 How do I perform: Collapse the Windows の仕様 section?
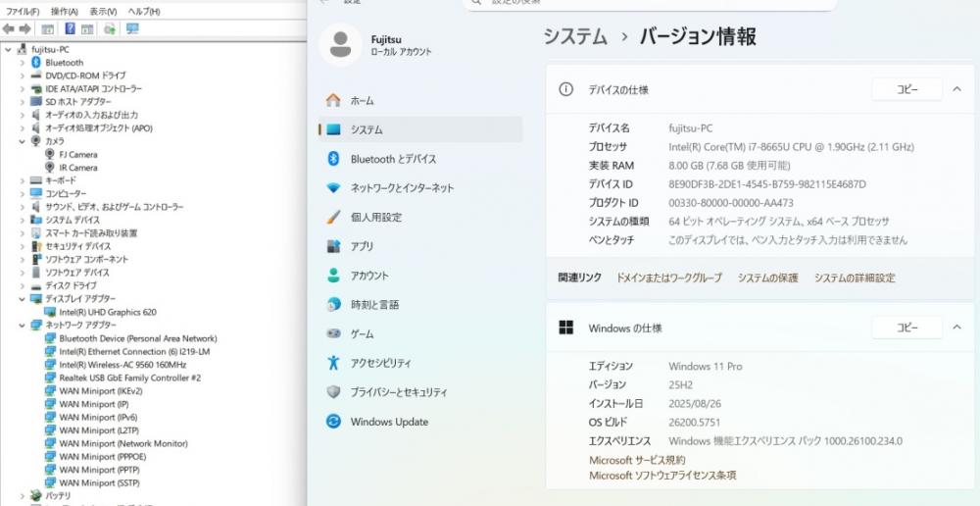pyautogui.click(x=956, y=328)
